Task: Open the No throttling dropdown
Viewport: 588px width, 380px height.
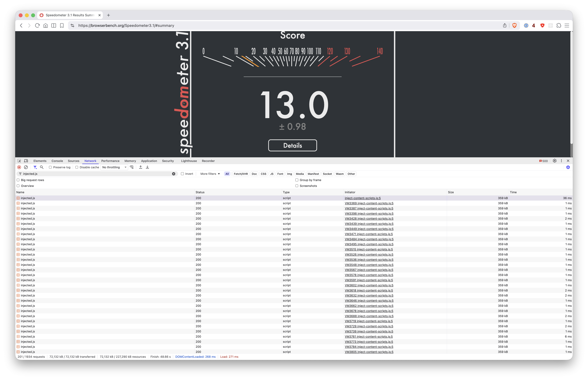Action: coord(114,167)
